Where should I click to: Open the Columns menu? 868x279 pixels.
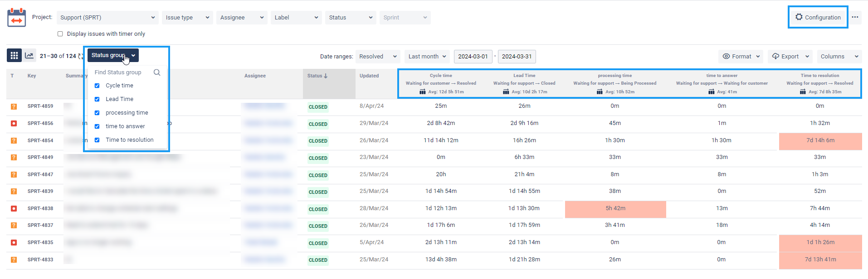click(839, 57)
